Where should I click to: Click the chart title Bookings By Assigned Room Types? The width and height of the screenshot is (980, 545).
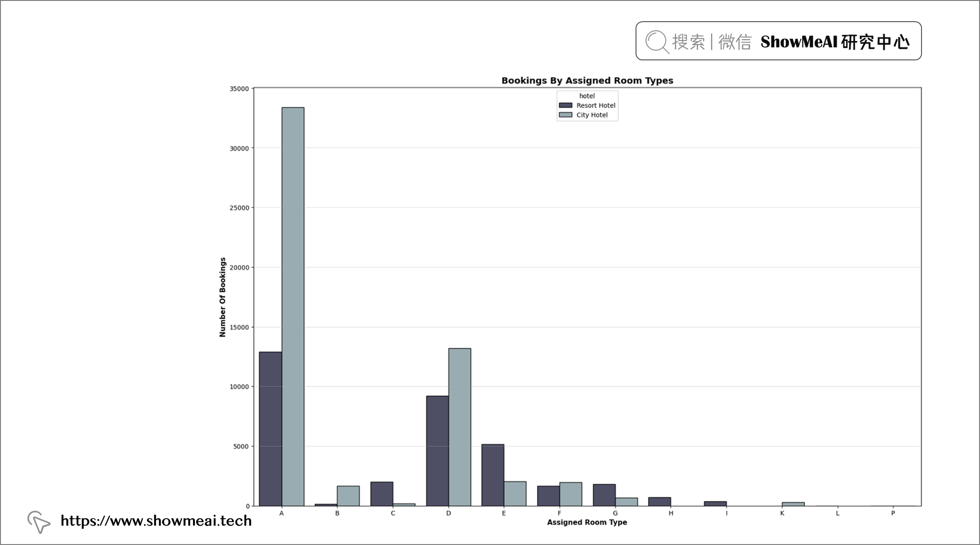tap(587, 81)
